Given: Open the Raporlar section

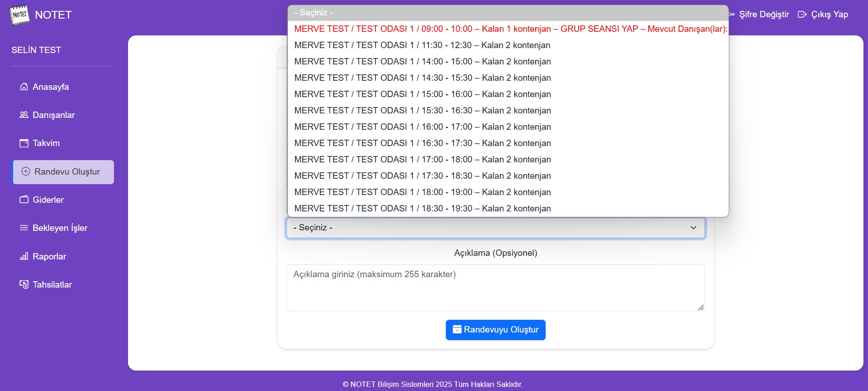Looking at the screenshot, I should [63, 256].
